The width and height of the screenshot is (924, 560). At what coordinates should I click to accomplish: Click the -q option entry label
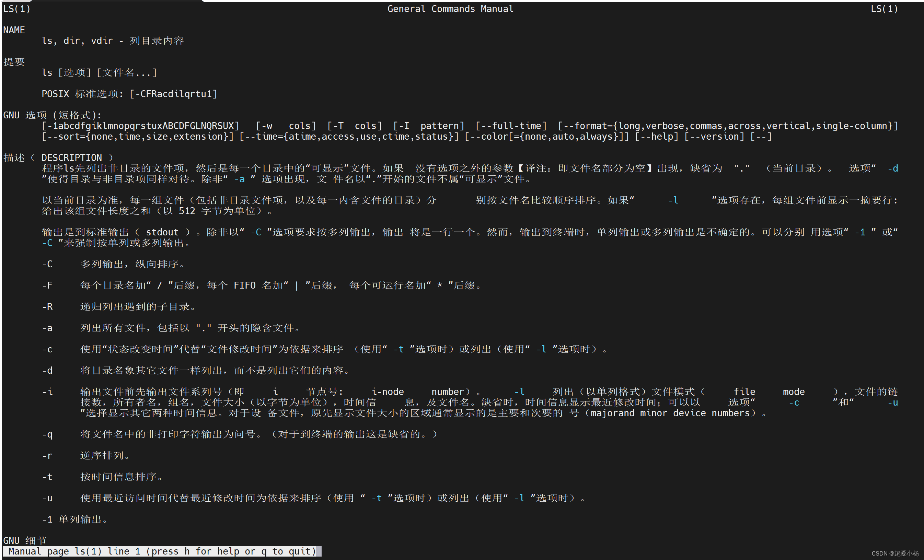pos(47,434)
